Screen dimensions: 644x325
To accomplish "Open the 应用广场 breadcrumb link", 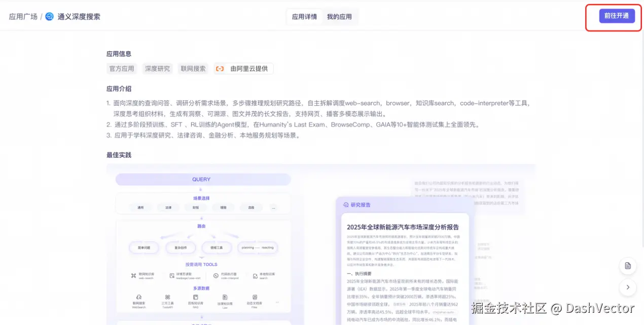I will point(23,17).
